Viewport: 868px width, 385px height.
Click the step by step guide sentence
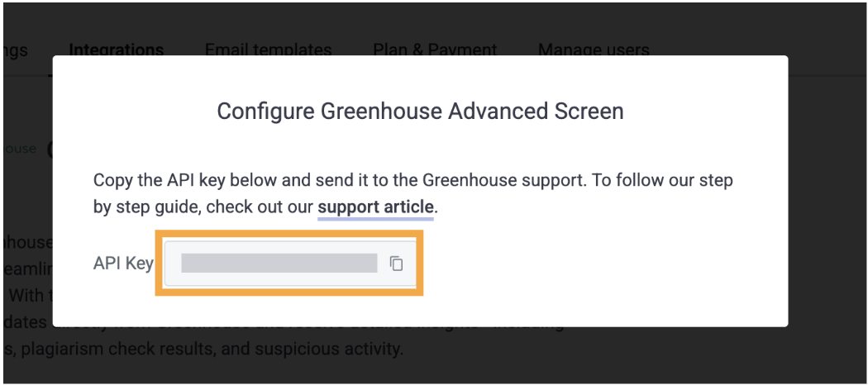pos(265,207)
